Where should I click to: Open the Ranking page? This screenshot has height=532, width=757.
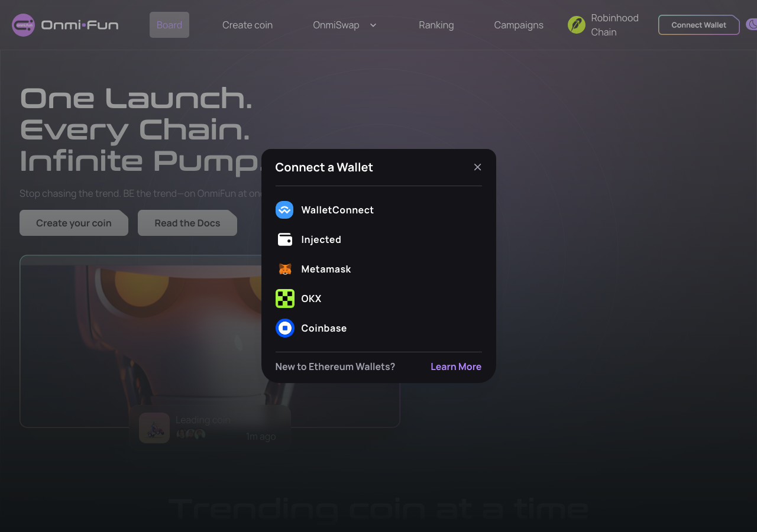[x=436, y=25]
